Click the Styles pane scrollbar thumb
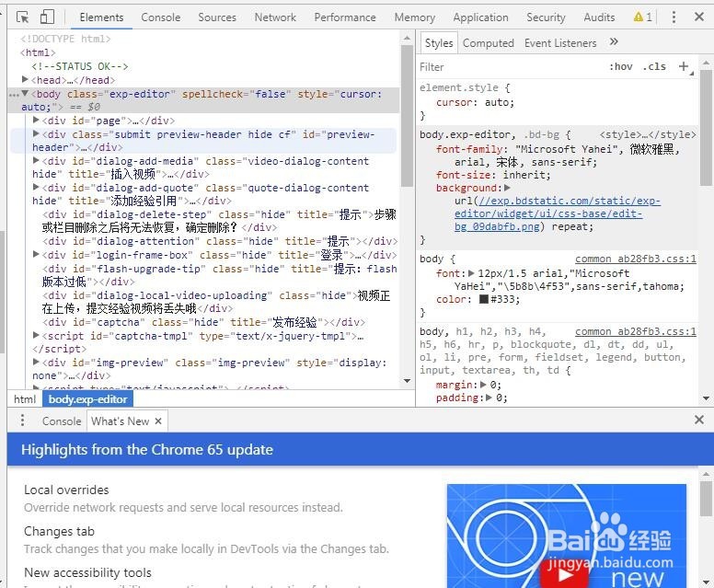This screenshot has width=714, height=588. pos(706,128)
